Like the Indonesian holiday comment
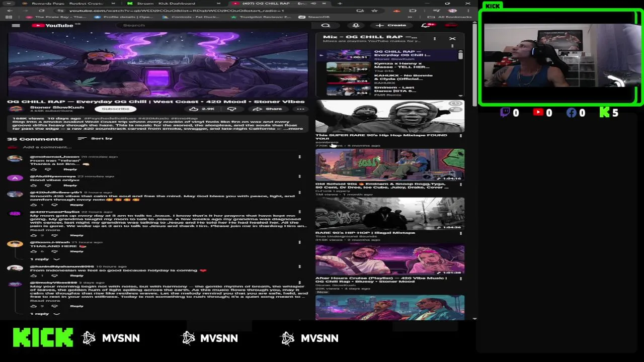644x362 pixels. coord(34,276)
